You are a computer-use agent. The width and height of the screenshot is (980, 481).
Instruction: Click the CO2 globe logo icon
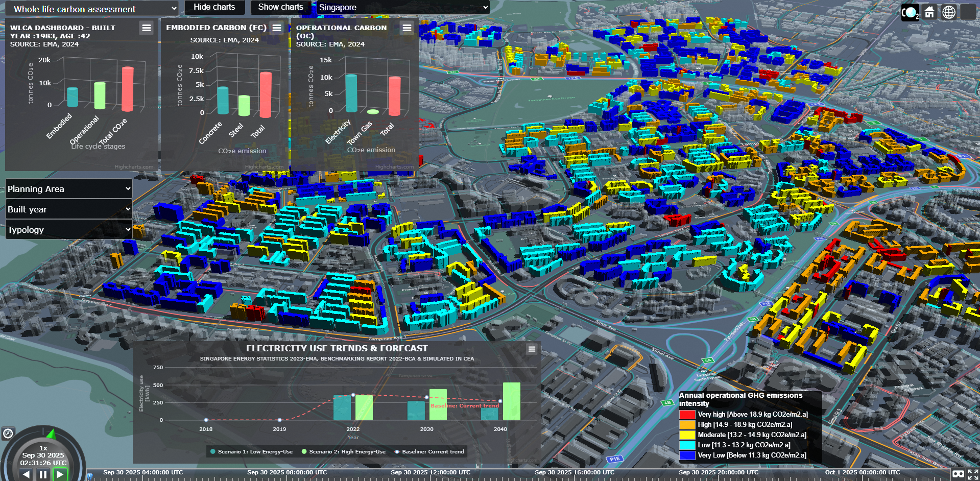click(910, 12)
